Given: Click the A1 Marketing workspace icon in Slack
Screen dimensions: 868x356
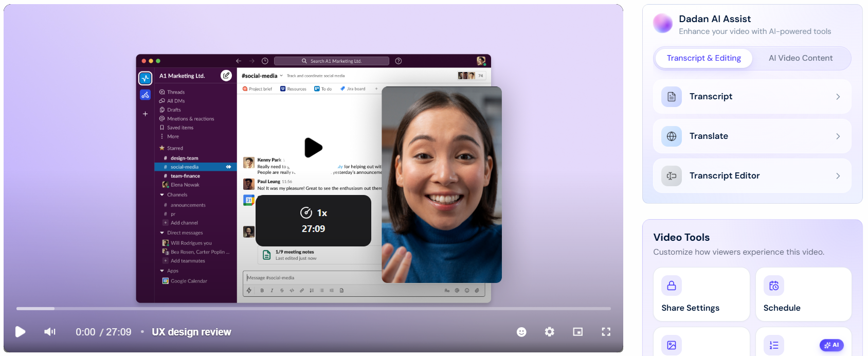Looking at the screenshot, I should coord(146,78).
